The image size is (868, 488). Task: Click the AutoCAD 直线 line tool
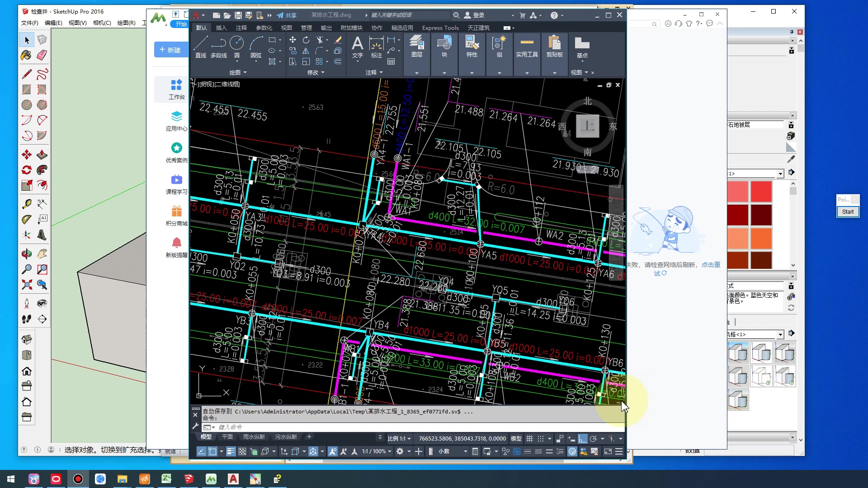200,47
